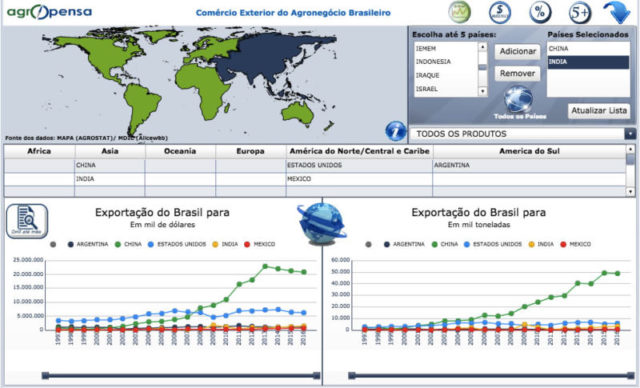Image resolution: width=640 pixels, height=388 pixels.
Task: Open the blue info icon on map
Action: point(396,131)
